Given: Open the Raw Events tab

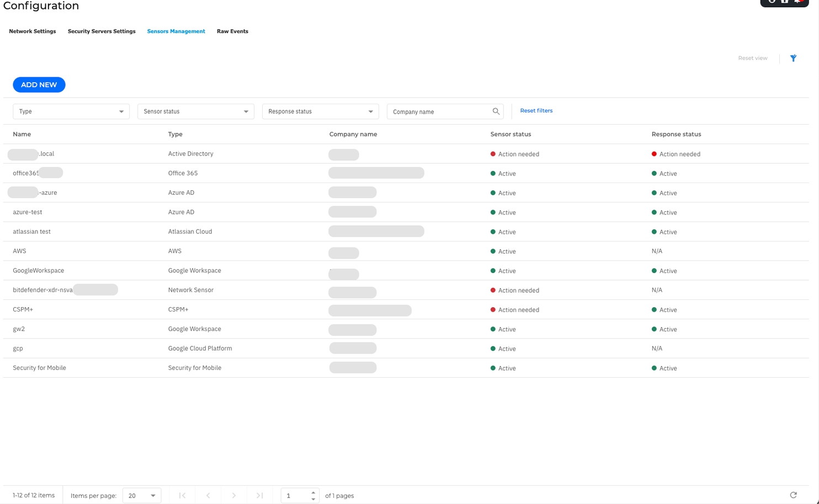Looking at the screenshot, I should (x=232, y=31).
